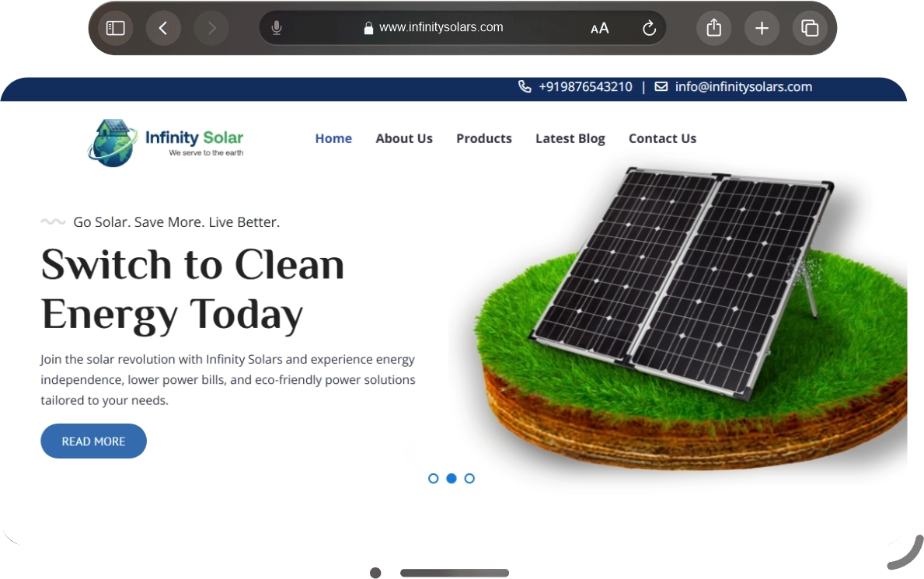Open the Products menu

click(x=484, y=138)
